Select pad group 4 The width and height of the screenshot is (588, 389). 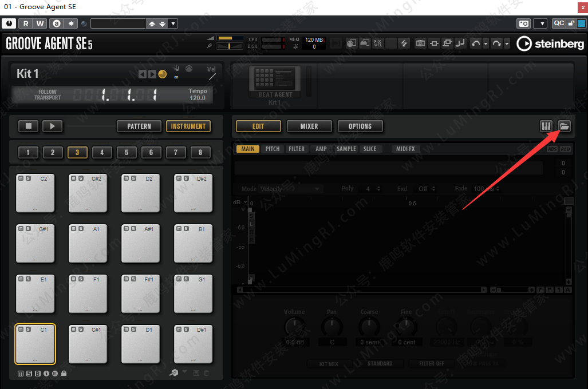(101, 153)
